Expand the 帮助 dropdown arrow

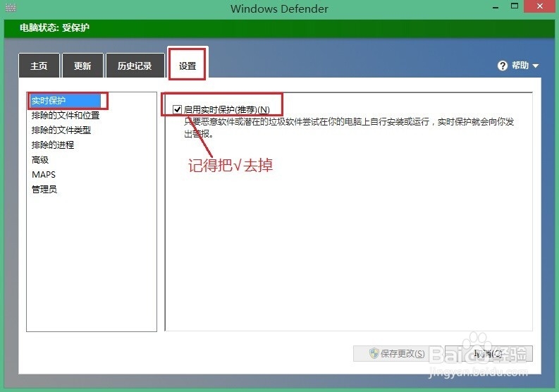pyautogui.click(x=536, y=66)
